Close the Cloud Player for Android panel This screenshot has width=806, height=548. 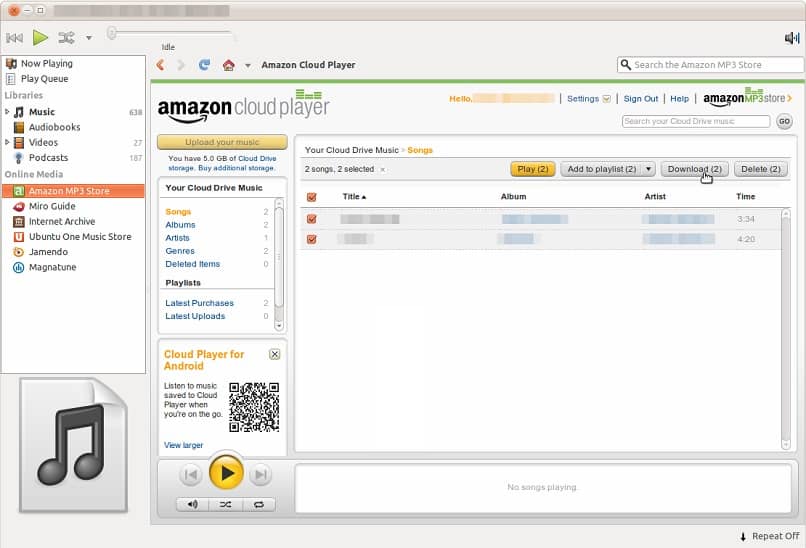pyautogui.click(x=274, y=354)
